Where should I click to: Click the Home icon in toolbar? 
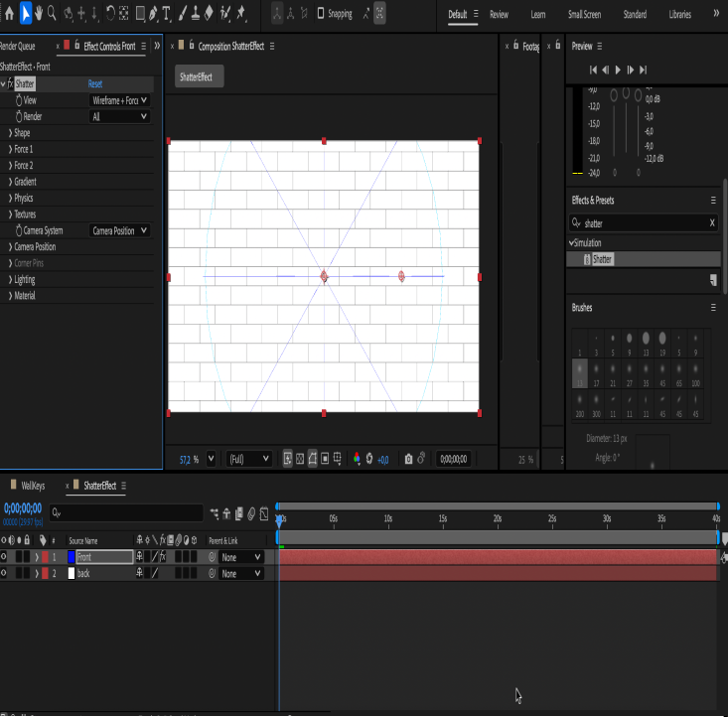9,14
